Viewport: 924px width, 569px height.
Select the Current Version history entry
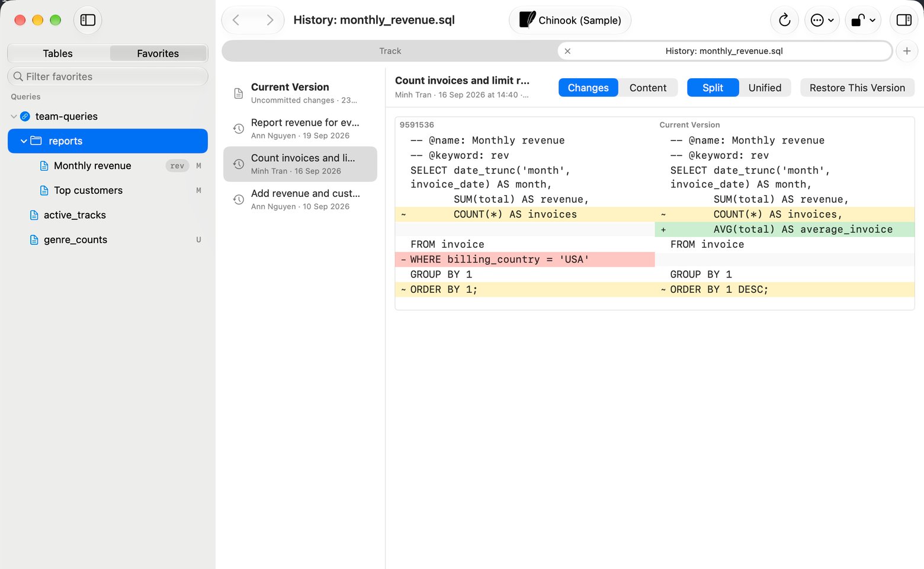click(300, 93)
